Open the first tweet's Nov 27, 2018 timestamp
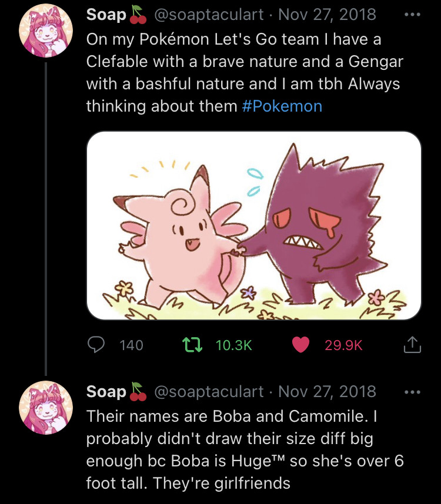This screenshot has height=504, width=441. click(327, 15)
